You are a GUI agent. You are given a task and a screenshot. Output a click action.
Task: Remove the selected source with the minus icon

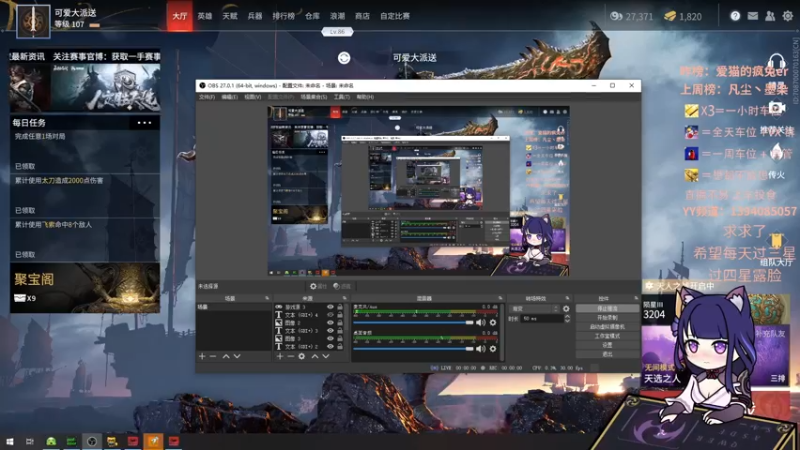coord(290,356)
